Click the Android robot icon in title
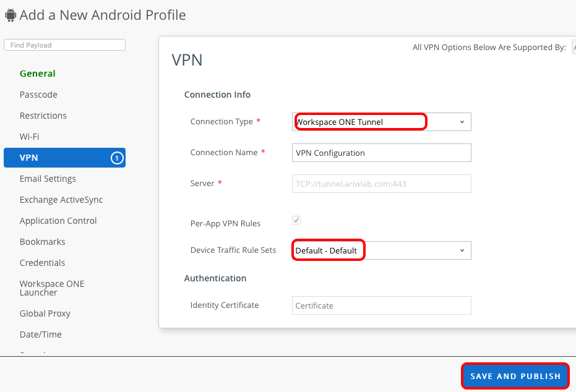This screenshot has width=576, height=392. (x=10, y=15)
